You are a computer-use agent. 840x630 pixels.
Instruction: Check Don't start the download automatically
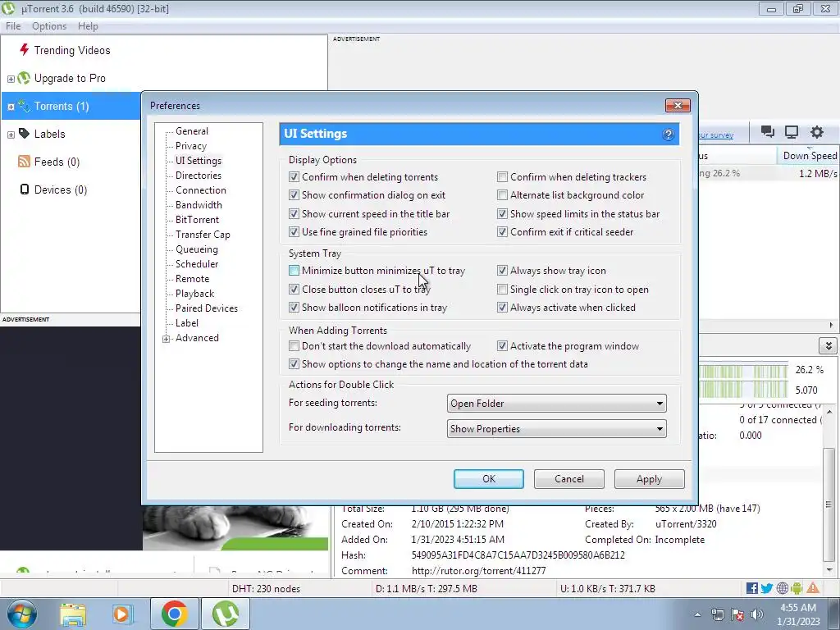tap(294, 346)
